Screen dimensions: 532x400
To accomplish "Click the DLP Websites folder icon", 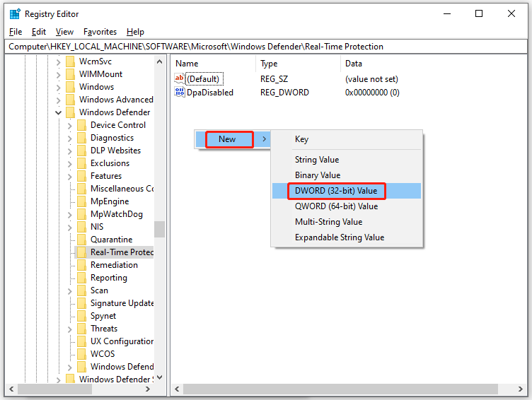I will coord(82,150).
